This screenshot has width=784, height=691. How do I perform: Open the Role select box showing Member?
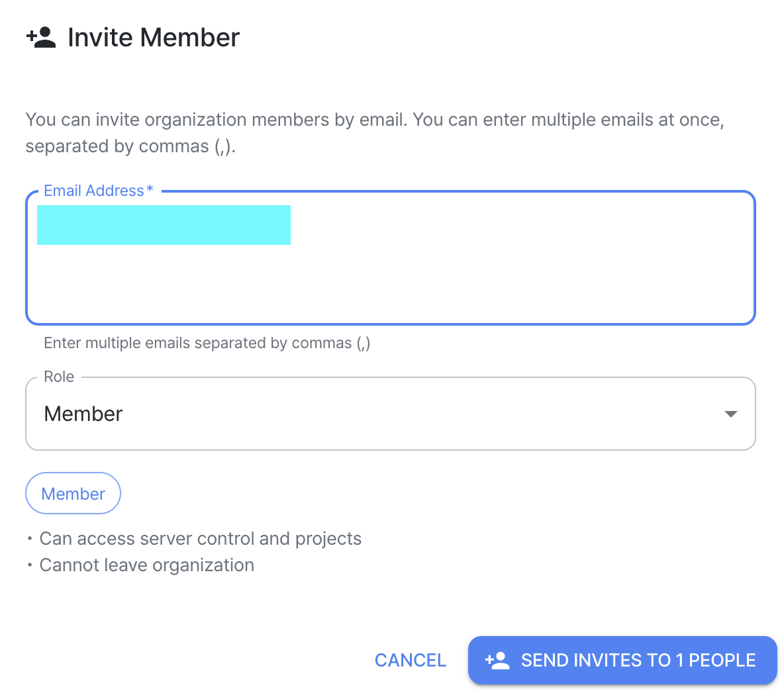click(x=397, y=414)
